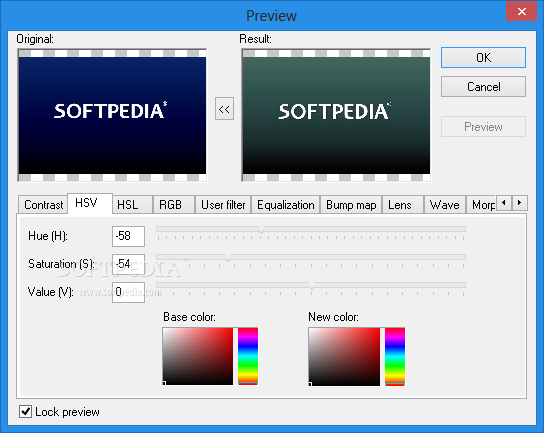Click the Hue value input field

coord(128,236)
